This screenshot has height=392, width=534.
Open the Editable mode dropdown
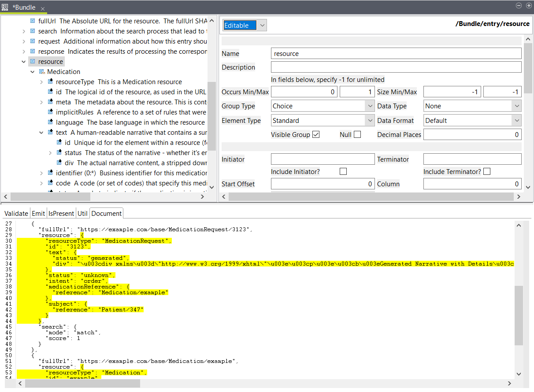[x=263, y=26]
